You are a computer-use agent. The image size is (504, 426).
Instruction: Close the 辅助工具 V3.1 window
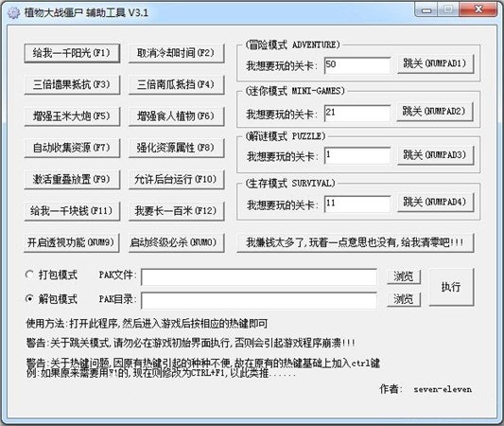tap(478, 9)
